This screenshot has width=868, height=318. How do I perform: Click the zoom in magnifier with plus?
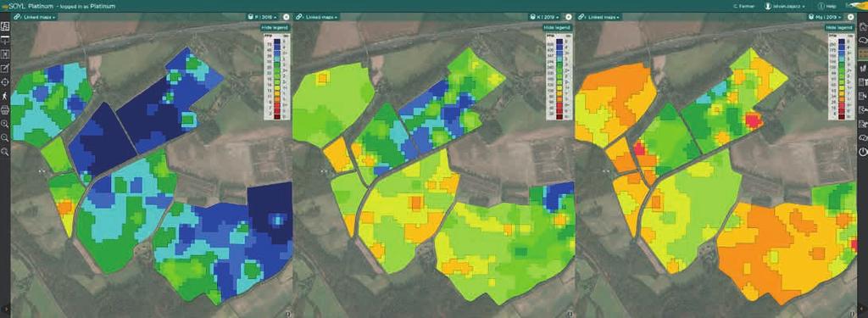pos(5,124)
